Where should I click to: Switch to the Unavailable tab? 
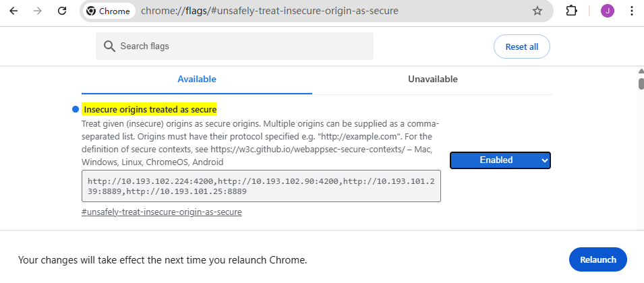tap(432, 79)
